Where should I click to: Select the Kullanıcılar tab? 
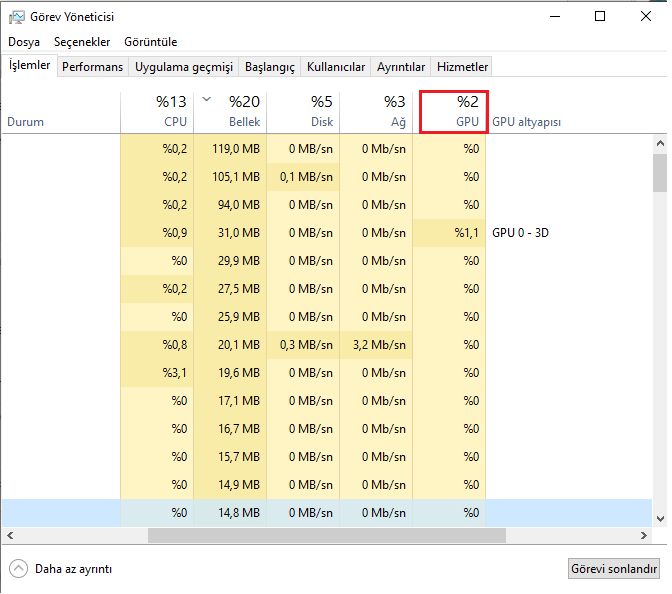point(336,67)
